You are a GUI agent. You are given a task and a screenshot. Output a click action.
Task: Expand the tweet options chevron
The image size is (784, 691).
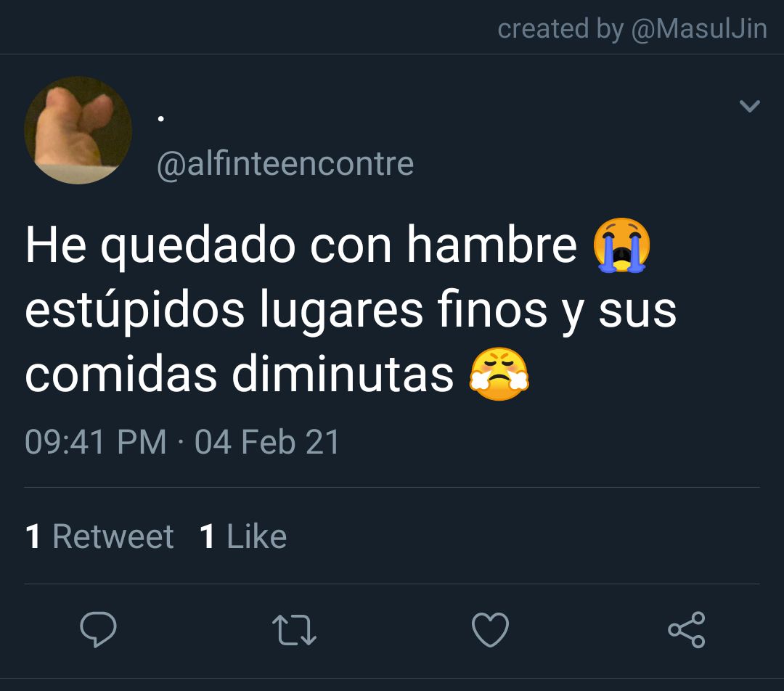[x=749, y=106]
